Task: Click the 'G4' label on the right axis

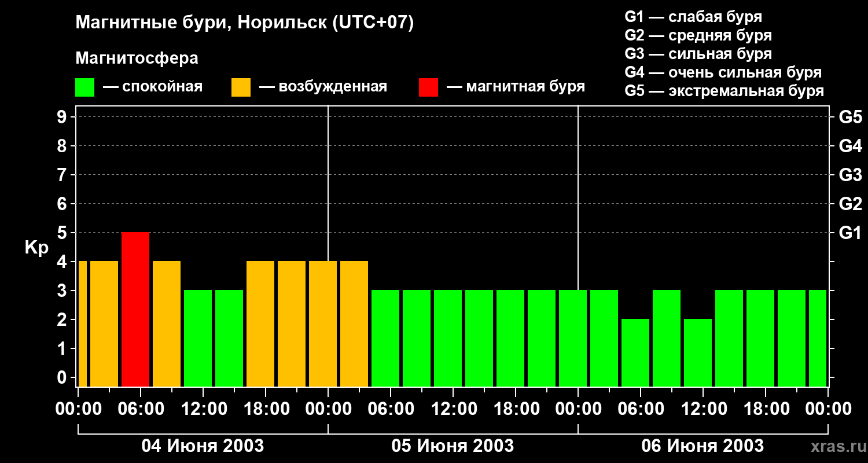Action: click(x=850, y=146)
